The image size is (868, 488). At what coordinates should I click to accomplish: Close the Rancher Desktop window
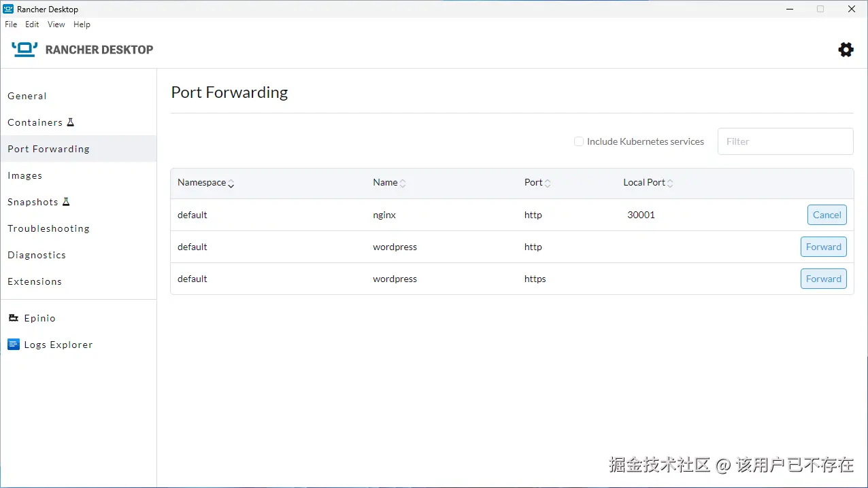click(852, 9)
